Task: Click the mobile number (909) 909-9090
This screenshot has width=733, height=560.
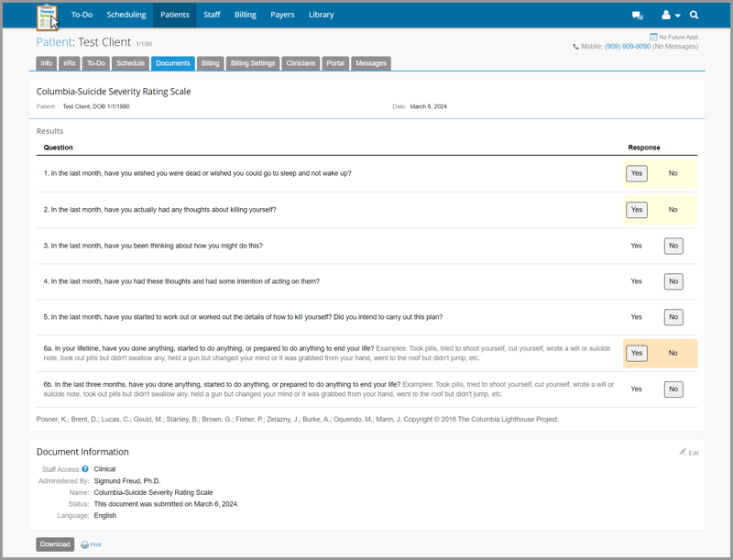Action: click(628, 46)
